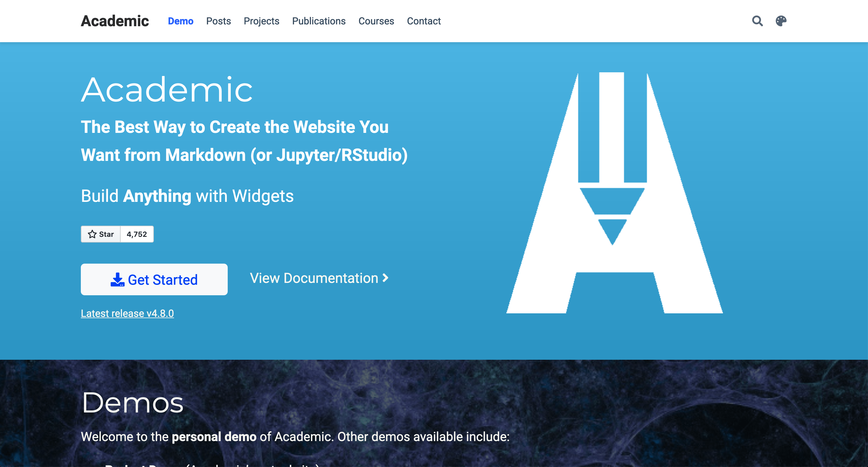Click the theme/palette icon top right
868x467 pixels.
click(x=781, y=21)
